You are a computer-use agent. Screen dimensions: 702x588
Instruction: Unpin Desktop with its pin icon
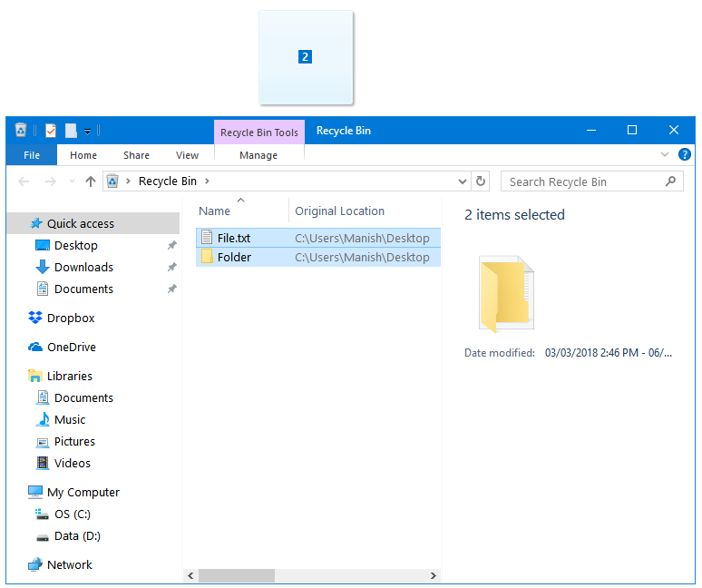pyautogui.click(x=172, y=245)
